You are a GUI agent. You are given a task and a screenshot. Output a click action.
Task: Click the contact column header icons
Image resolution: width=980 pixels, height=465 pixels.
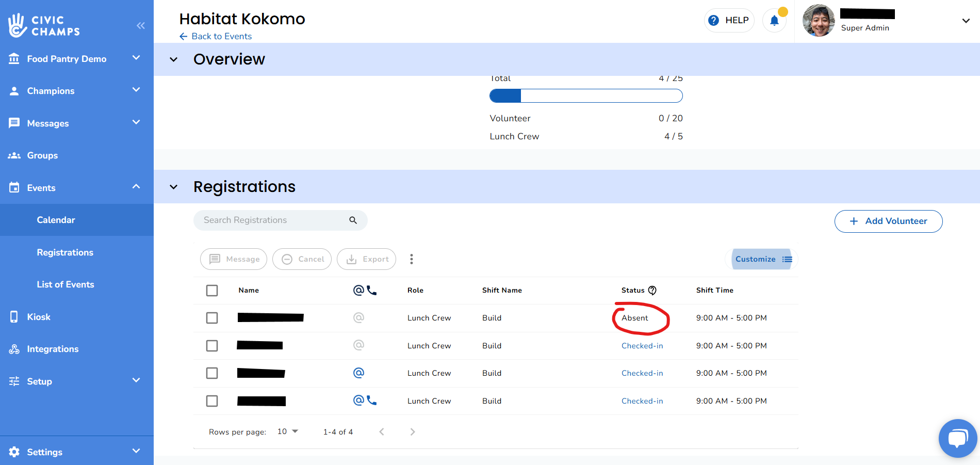point(365,290)
